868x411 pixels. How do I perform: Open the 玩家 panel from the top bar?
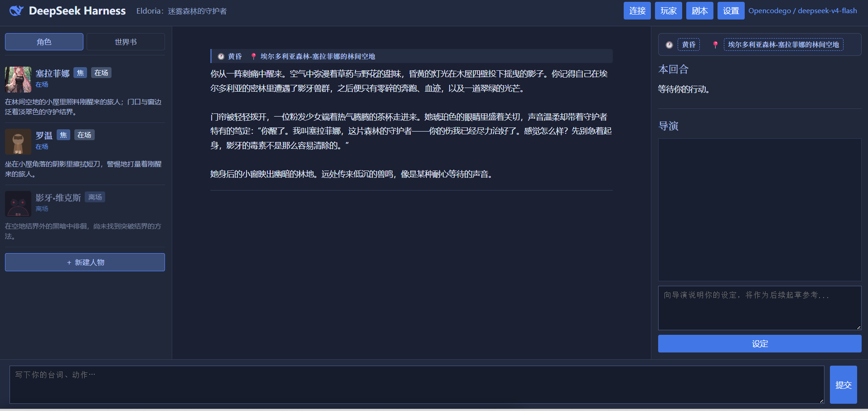click(x=669, y=11)
